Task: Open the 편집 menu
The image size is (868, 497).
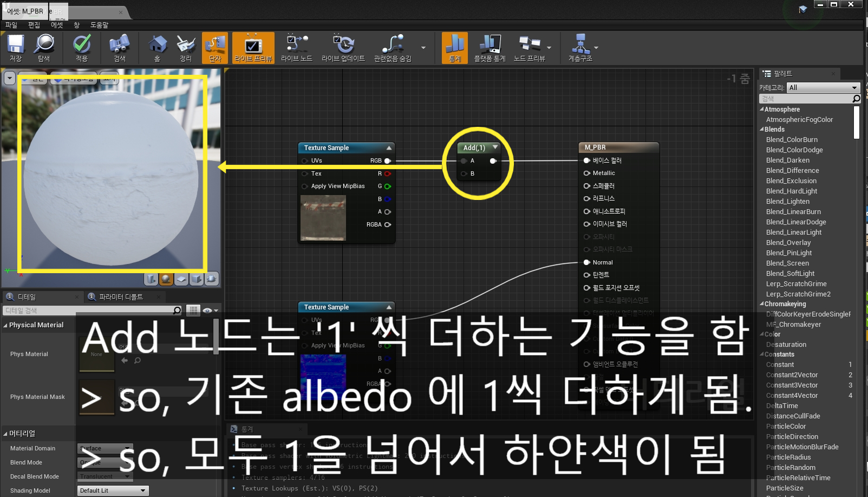Action: tap(34, 25)
